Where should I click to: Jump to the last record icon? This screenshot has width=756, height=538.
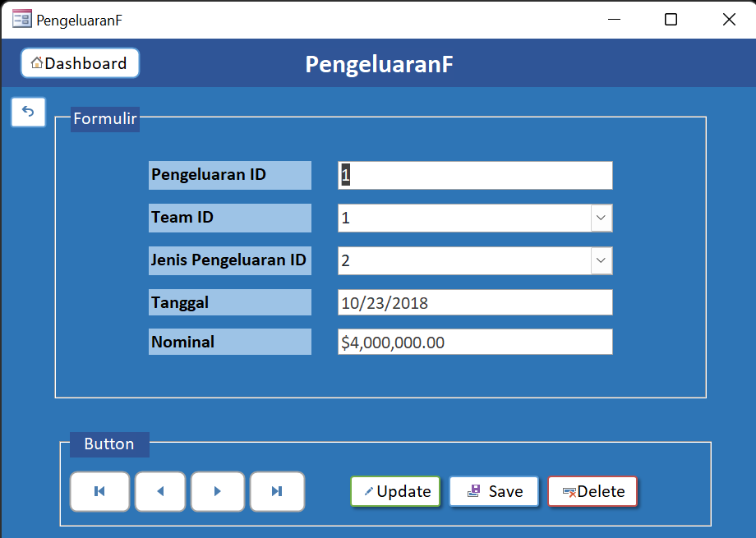coord(276,491)
